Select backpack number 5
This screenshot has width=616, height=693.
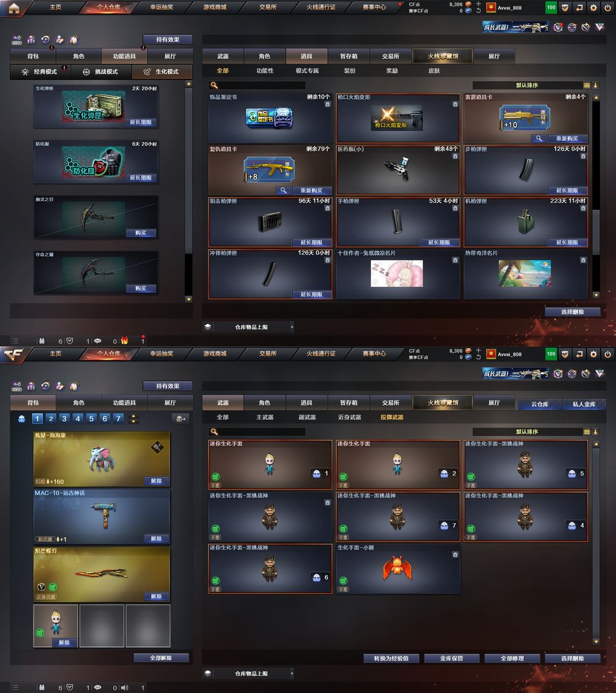pyautogui.click(x=91, y=419)
